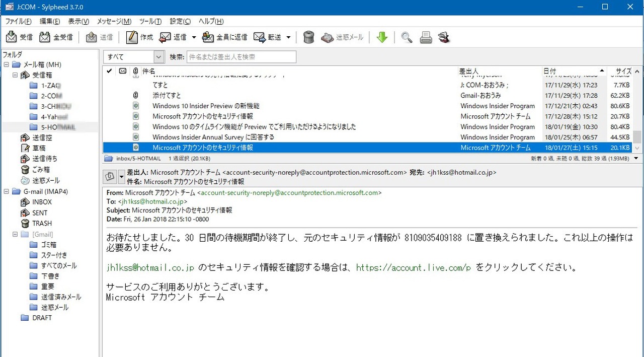This screenshot has height=357, width=644.
Task: Click the 受信 receive mail toolbar button
Action: 19,37
